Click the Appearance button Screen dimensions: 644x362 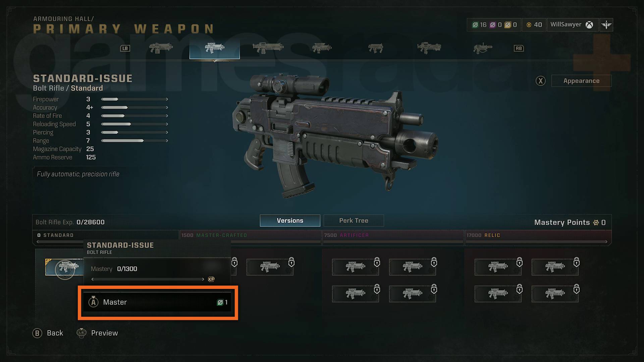pos(581,80)
